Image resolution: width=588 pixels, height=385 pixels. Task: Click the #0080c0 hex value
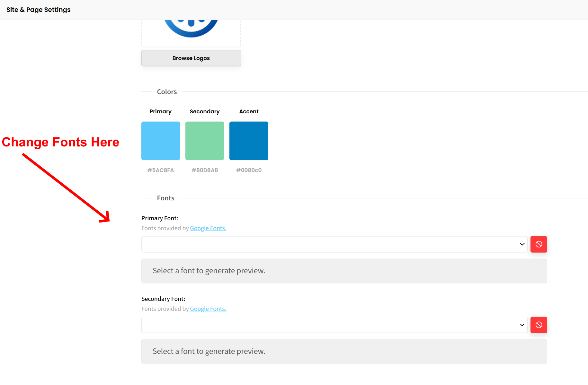(x=249, y=170)
